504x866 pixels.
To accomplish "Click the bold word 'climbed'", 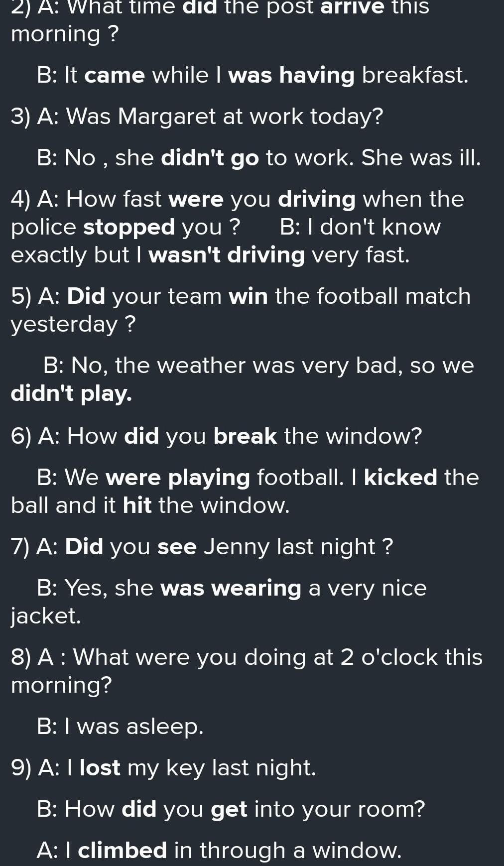I will (x=123, y=851).
